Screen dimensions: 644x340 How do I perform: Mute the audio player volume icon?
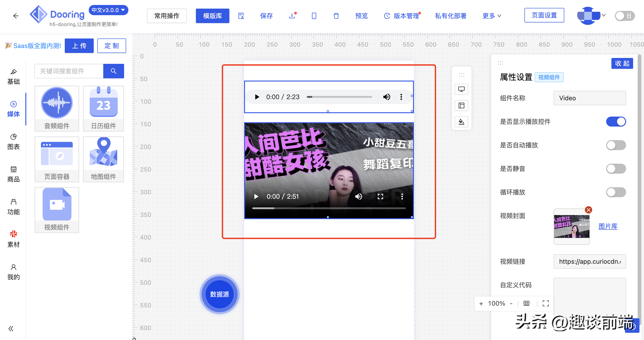click(x=387, y=97)
